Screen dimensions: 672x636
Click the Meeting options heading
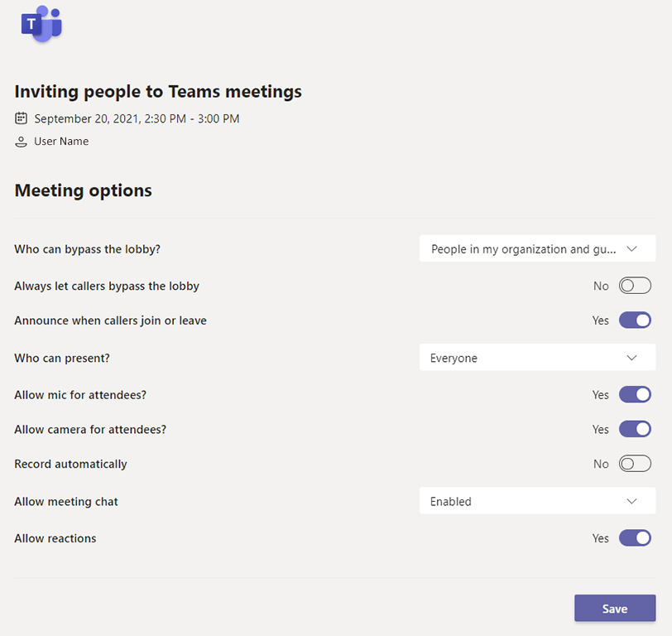click(x=84, y=190)
